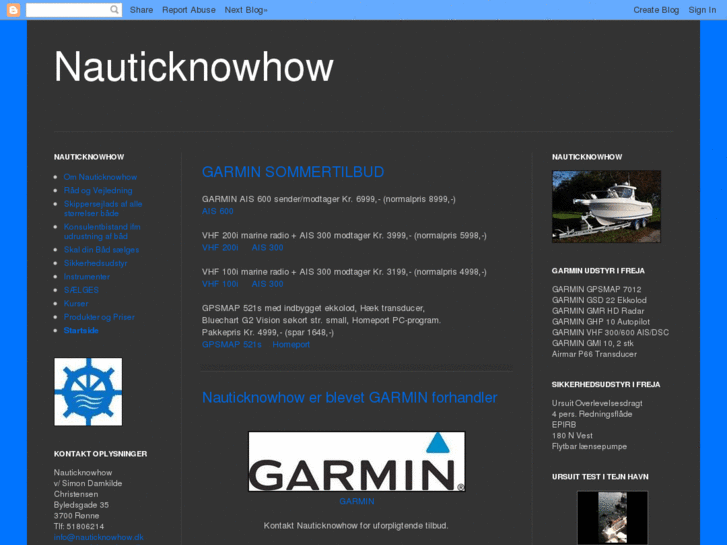
Task: Select GARMIN GHP 10 Autopilot text
Action: point(600,321)
